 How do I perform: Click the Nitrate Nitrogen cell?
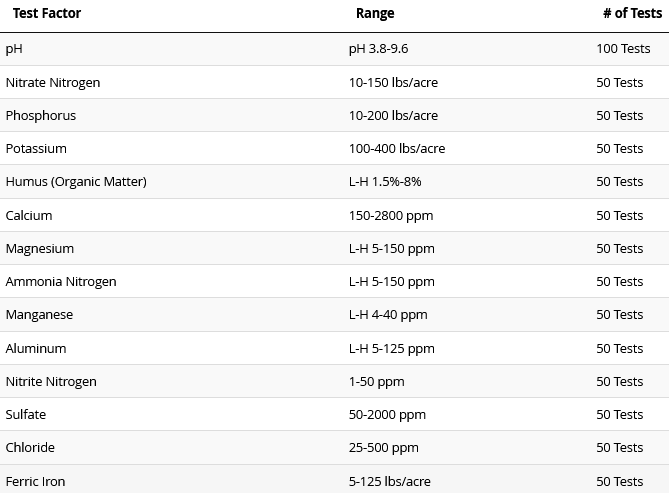(x=53, y=82)
